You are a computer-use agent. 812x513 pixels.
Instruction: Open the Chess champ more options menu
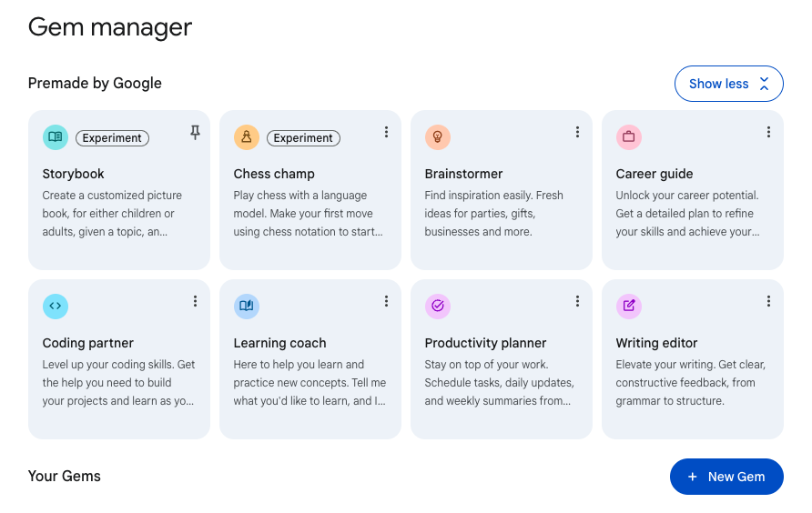pyautogui.click(x=386, y=133)
